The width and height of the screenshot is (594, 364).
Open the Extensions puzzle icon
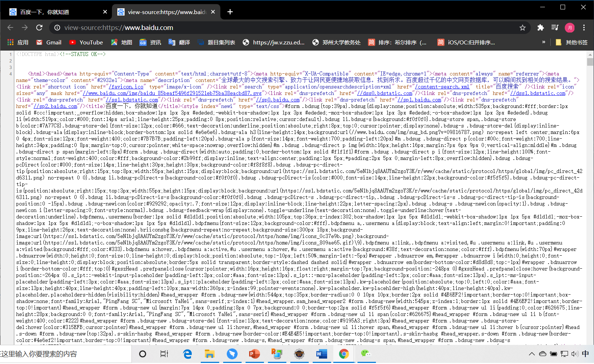pos(541,27)
